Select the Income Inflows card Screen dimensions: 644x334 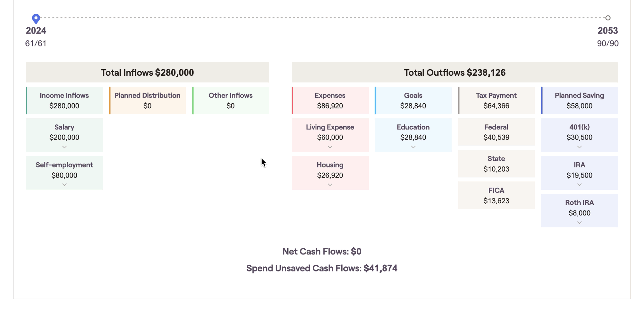click(64, 100)
